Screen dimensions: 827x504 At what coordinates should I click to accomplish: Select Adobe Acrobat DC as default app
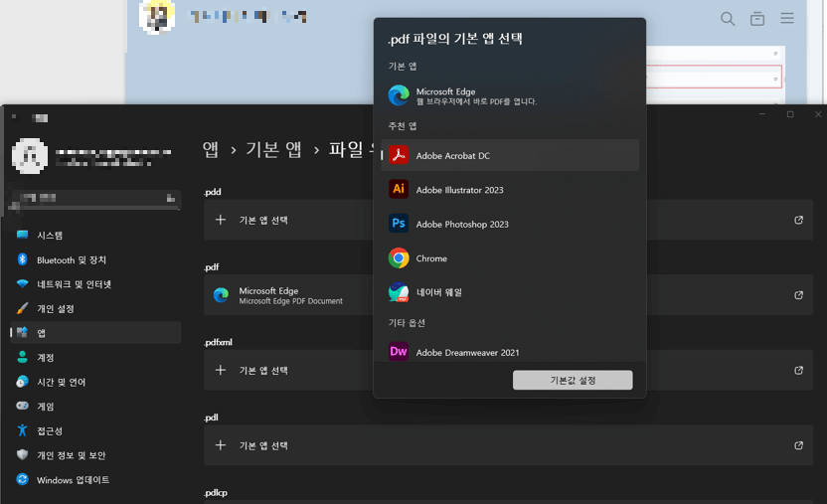pos(510,155)
